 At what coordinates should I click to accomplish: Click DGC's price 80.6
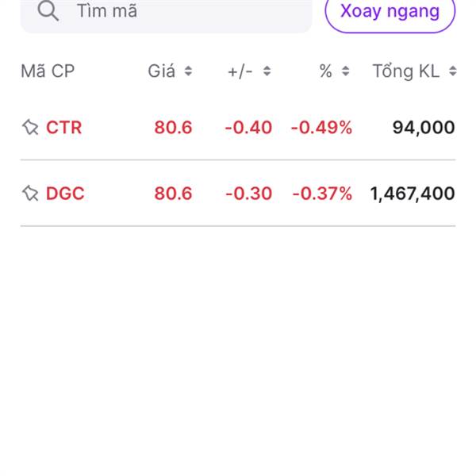click(x=173, y=194)
